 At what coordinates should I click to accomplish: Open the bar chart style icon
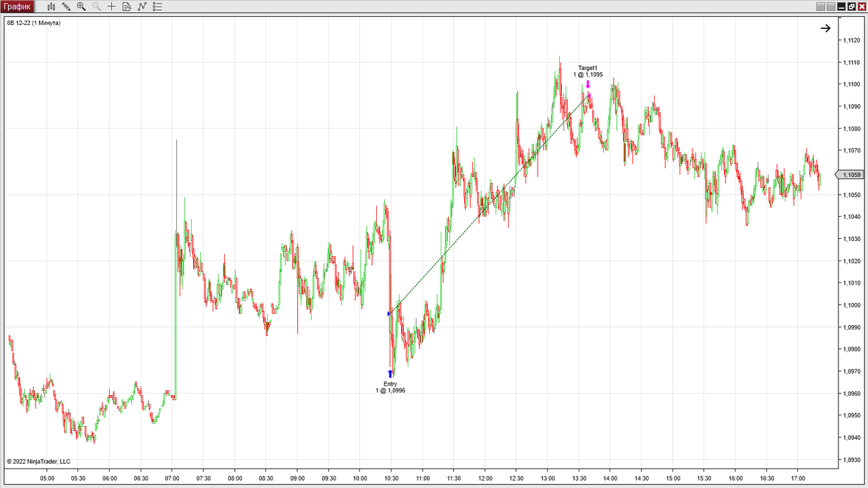pos(51,7)
